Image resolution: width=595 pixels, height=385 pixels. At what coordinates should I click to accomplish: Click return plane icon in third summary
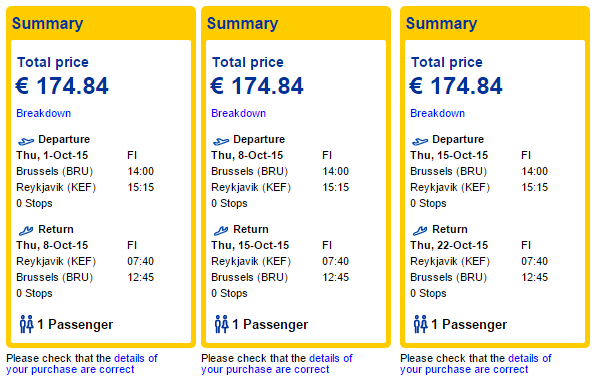point(420,230)
